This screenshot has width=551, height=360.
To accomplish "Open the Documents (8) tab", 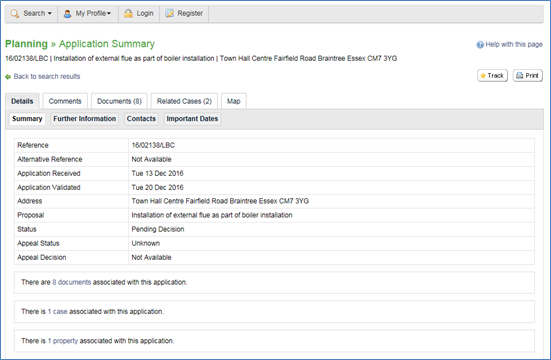I will (119, 101).
